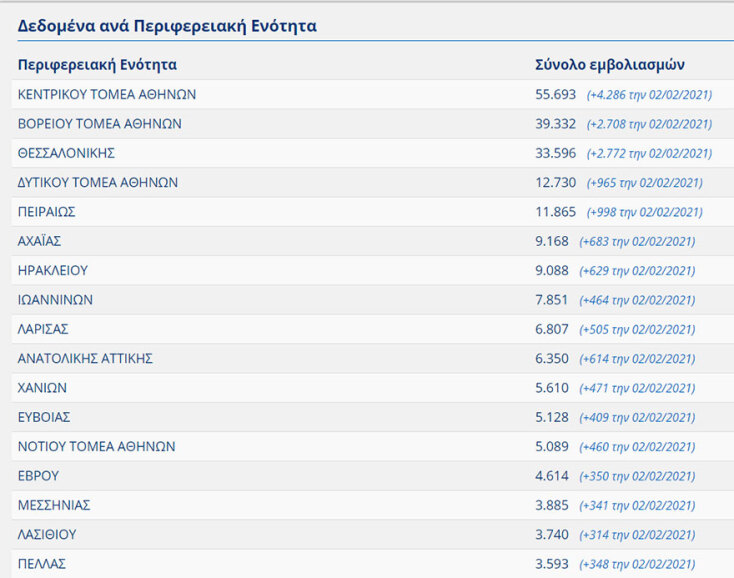
Task: Click the 'Περιφερειακή Ενότητα' column header
Action: 97,65
